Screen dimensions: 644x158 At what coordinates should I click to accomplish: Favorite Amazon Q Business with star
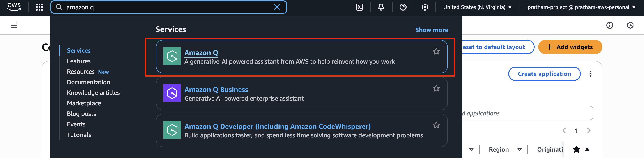click(x=436, y=88)
